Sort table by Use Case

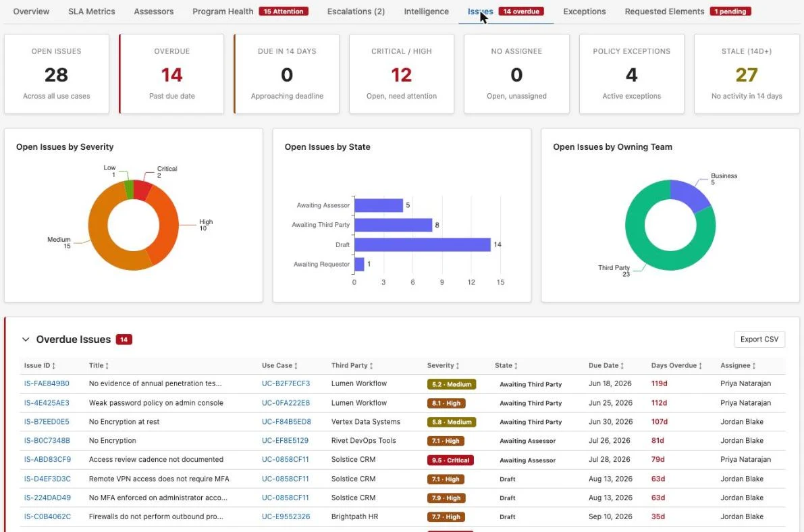(x=279, y=365)
